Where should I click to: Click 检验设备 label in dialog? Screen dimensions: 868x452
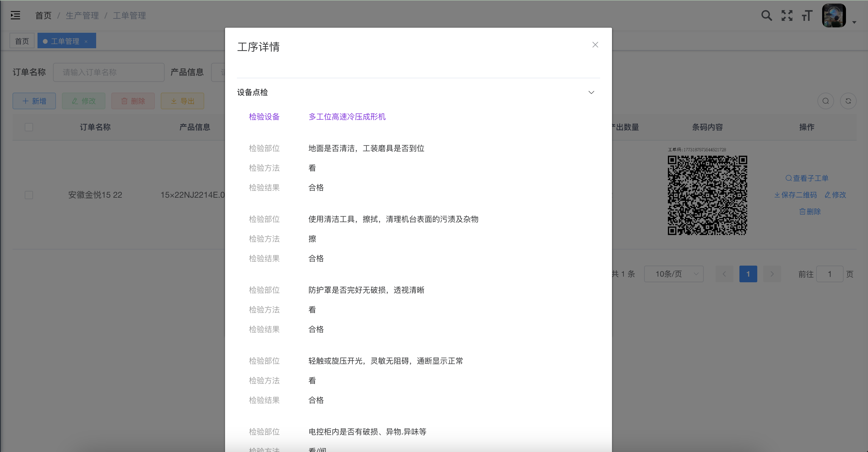(264, 117)
